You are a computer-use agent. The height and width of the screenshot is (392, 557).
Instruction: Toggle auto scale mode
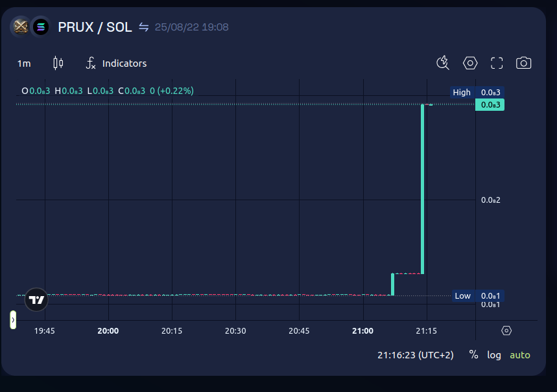coord(519,355)
